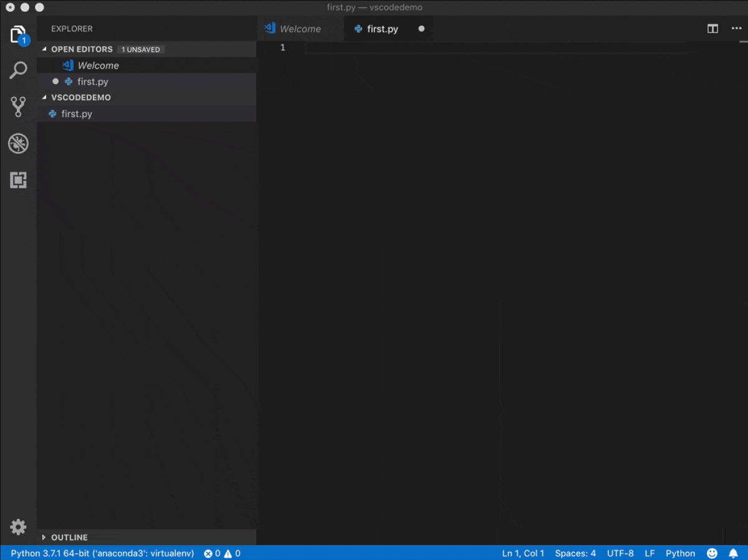Open the Extensions view

click(18, 180)
